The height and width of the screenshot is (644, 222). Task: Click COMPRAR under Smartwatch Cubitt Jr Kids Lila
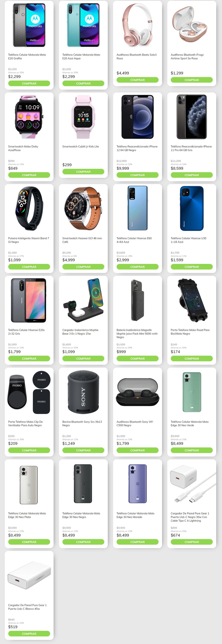(x=83, y=172)
